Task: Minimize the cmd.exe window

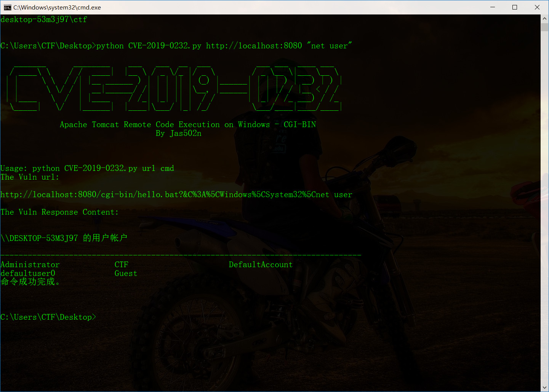Action: (493, 7)
